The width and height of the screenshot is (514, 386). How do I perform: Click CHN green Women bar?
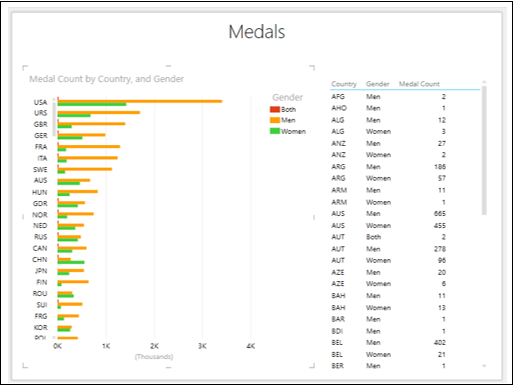[71, 262]
